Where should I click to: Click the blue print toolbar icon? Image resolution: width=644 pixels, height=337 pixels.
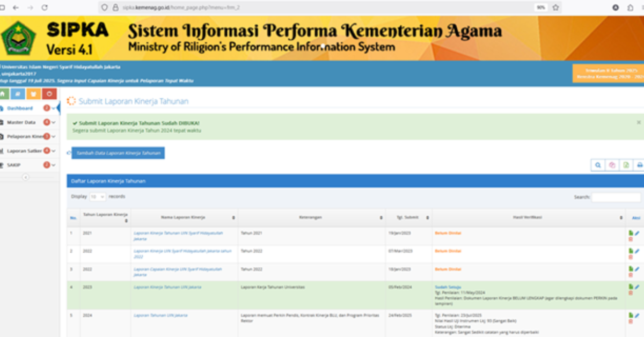(639, 165)
